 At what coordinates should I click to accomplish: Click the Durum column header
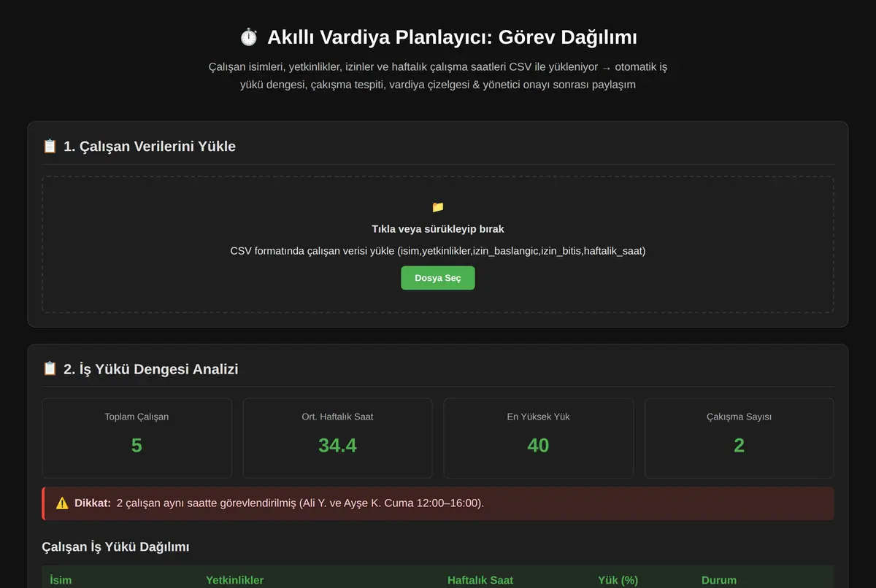click(x=719, y=580)
